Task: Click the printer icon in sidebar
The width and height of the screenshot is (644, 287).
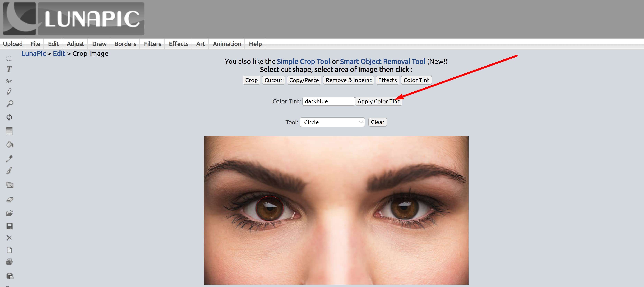Action: (x=9, y=262)
